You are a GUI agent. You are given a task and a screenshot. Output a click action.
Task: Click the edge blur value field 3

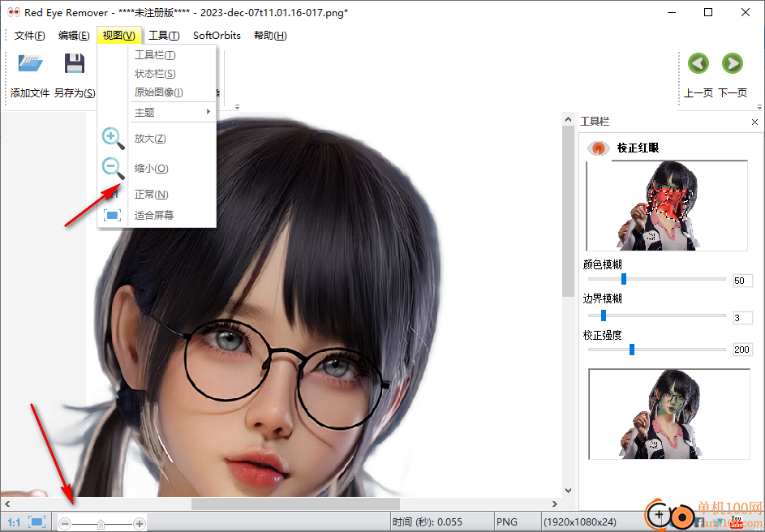pos(742,318)
